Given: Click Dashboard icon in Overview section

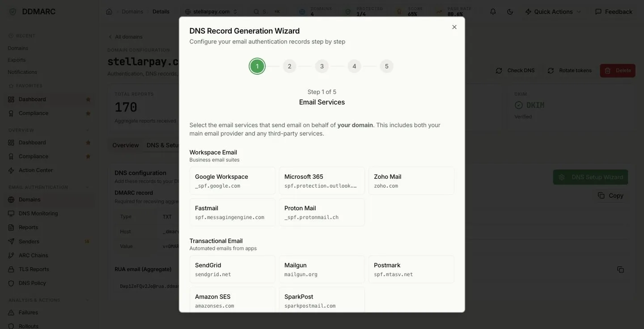Looking at the screenshot, I should click(x=11, y=143).
